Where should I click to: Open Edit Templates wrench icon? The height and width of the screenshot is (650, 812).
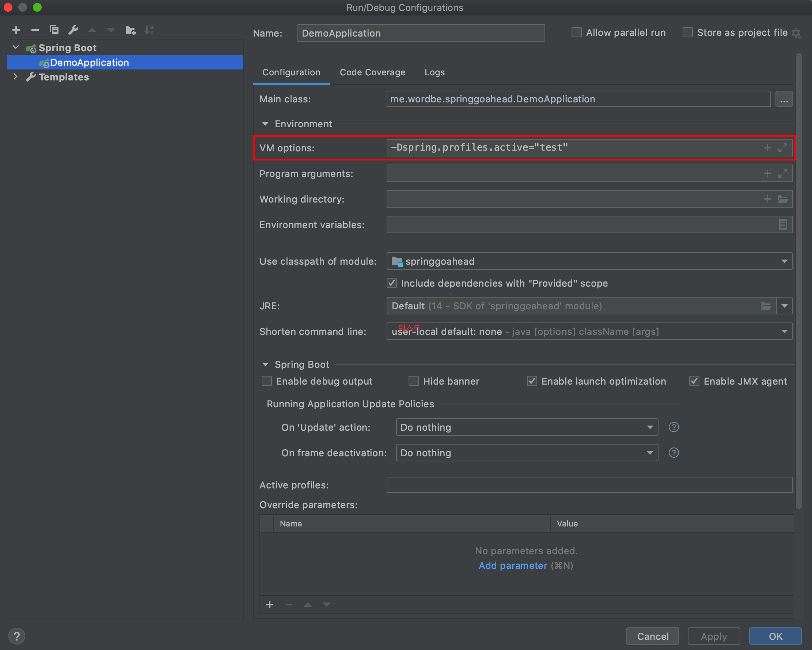tap(73, 30)
